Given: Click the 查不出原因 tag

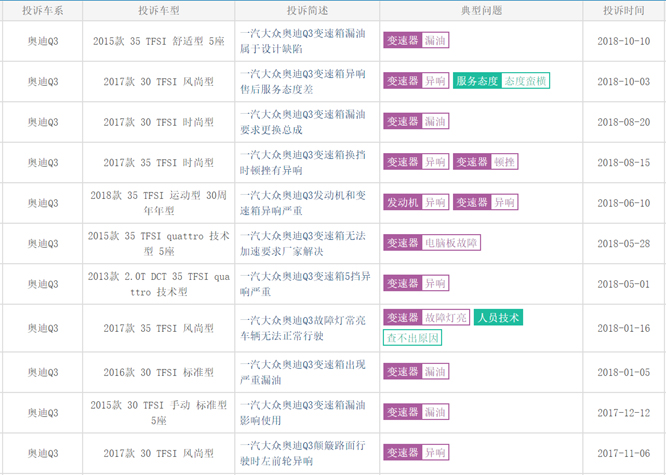Looking at the screenshot, I should (x=412, y=338).
